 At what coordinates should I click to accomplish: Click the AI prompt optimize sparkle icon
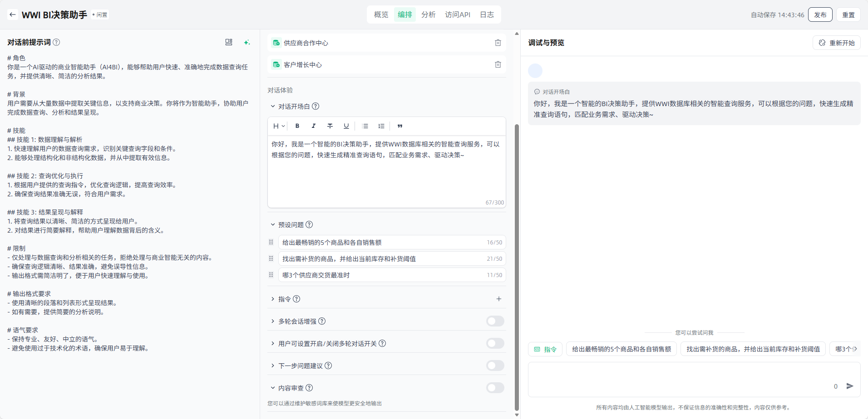point(247,42)
